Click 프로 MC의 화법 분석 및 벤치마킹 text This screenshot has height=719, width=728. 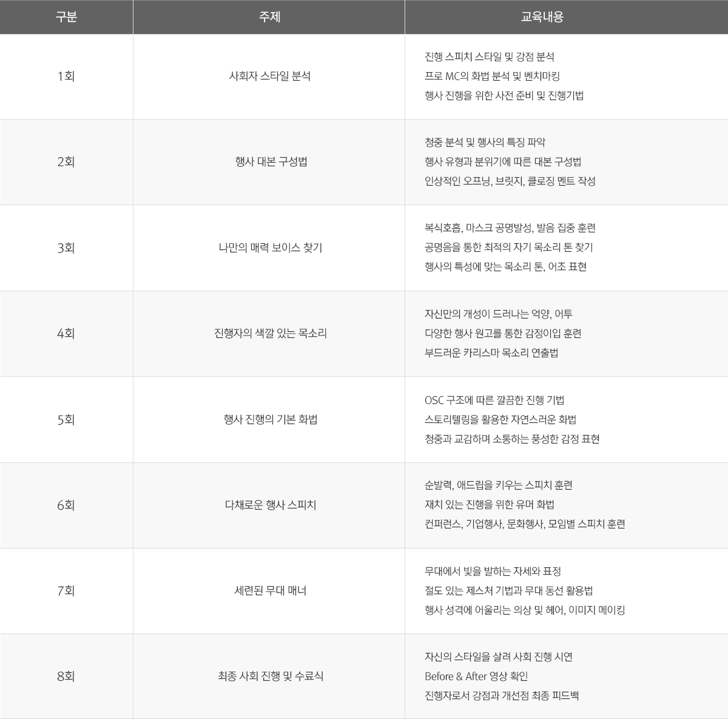pos(492,76)
